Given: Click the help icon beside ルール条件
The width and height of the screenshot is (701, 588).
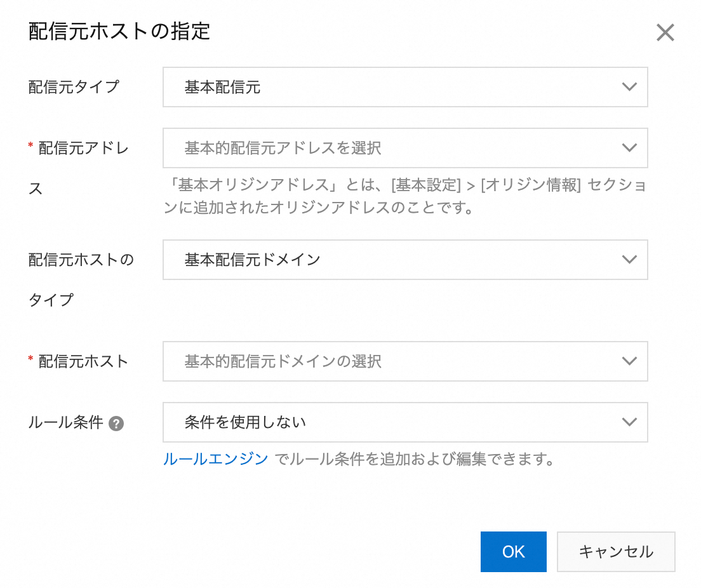Looking at the screenshot, I should 116,424.
